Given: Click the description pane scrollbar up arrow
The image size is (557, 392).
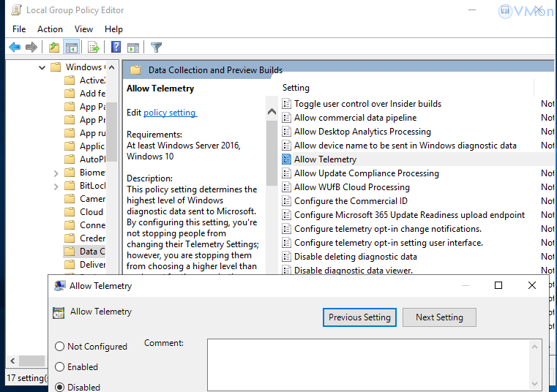Looking at the screenshot, I should pos(272,113).
